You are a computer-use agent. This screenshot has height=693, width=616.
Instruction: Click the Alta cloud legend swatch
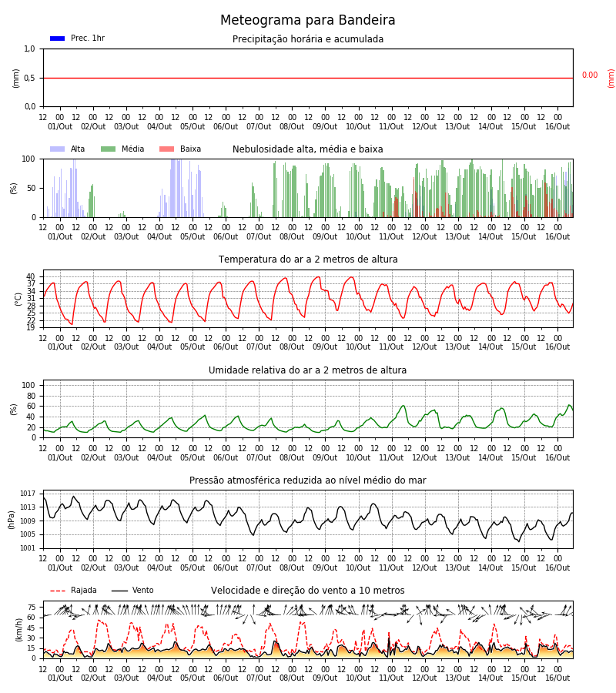tap(58, 149)
